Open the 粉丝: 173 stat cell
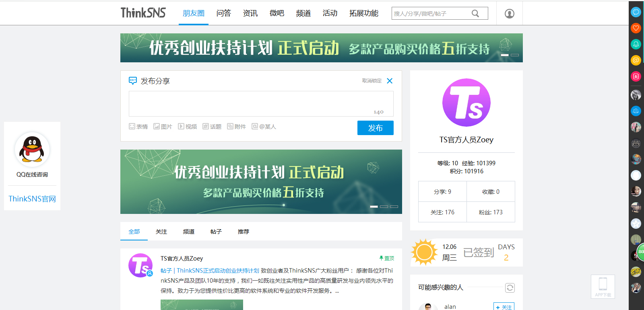Viewport: 644px width, 310px height. click(x=491, y=212)
